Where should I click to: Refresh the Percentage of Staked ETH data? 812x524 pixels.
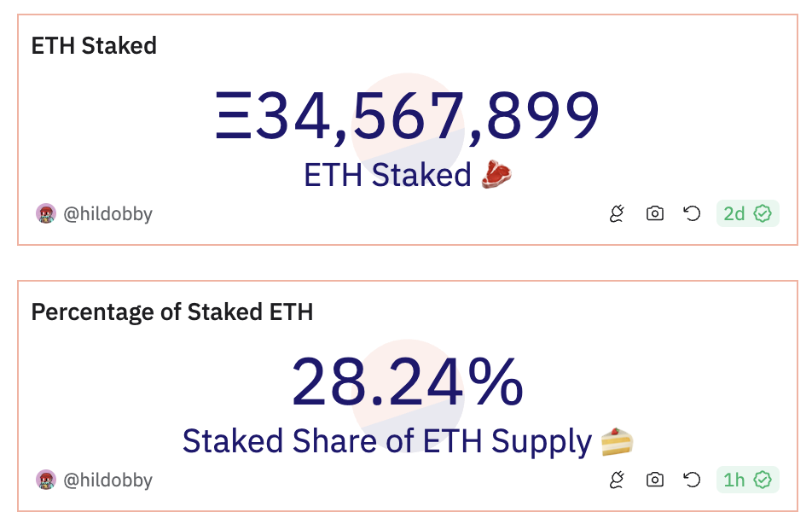point(693,480)
